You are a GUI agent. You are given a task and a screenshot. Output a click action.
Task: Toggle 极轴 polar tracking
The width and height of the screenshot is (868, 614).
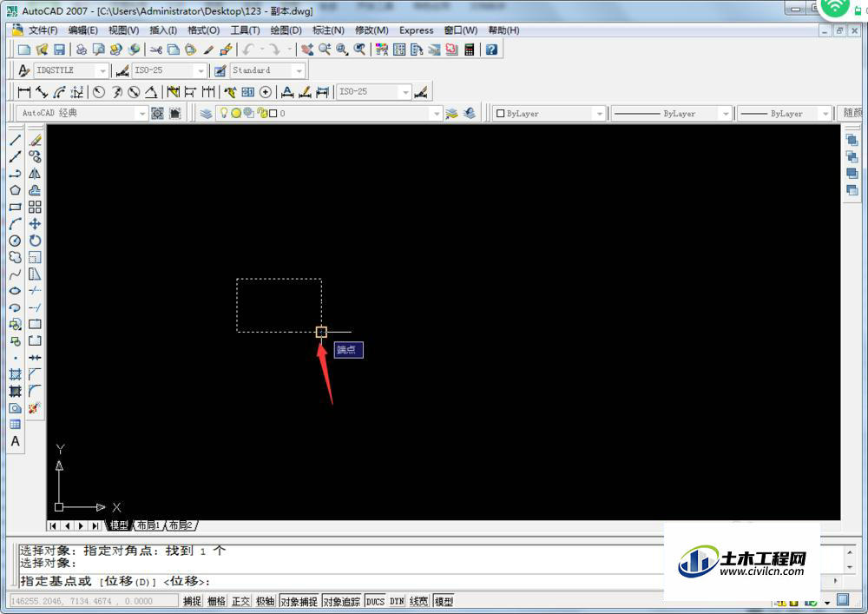(x=265, y=601)
